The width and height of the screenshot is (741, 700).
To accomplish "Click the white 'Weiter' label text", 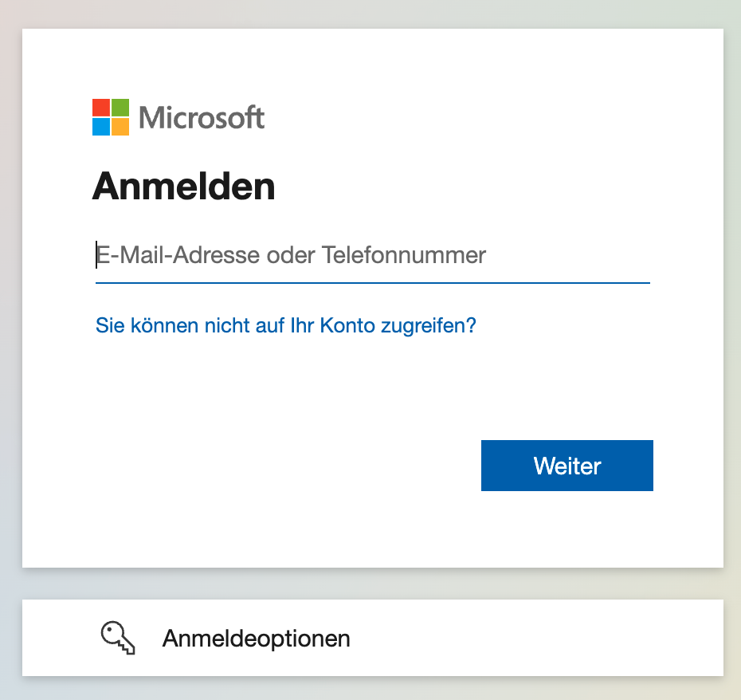I will (x=567, y=466).
